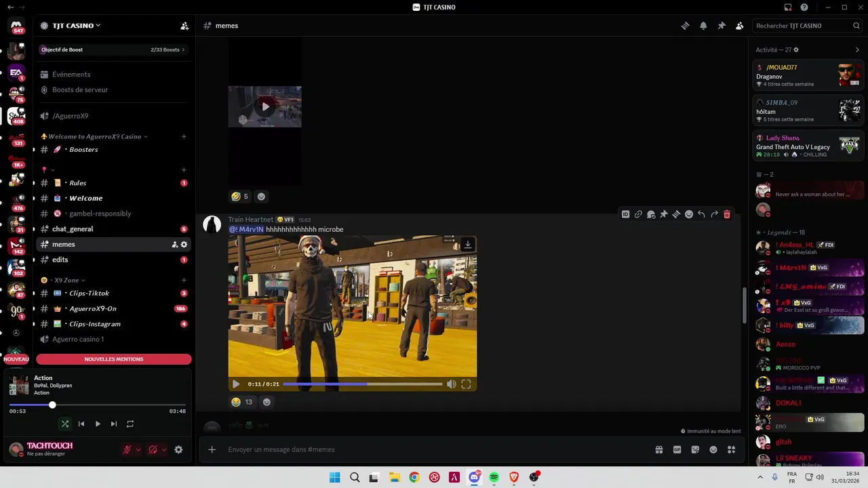The height and width of the screenshot is (488, 868).
Task: Open Objectif de Boost progress
Action: click(x=113, y=49)
